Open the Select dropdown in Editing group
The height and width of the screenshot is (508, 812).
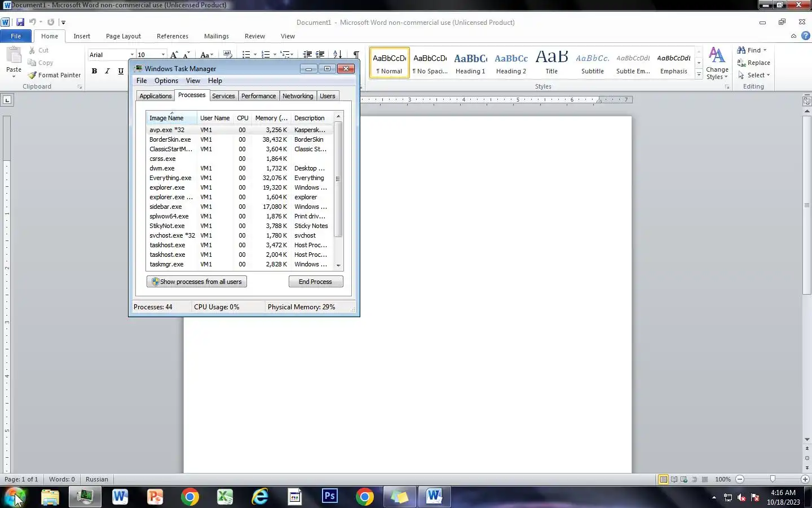pos(754,75)
